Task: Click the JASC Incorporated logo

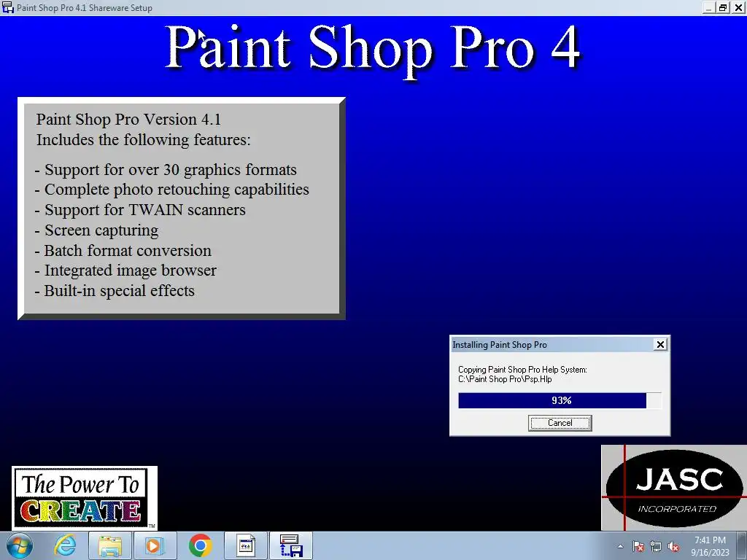Action: coord(673,488)
